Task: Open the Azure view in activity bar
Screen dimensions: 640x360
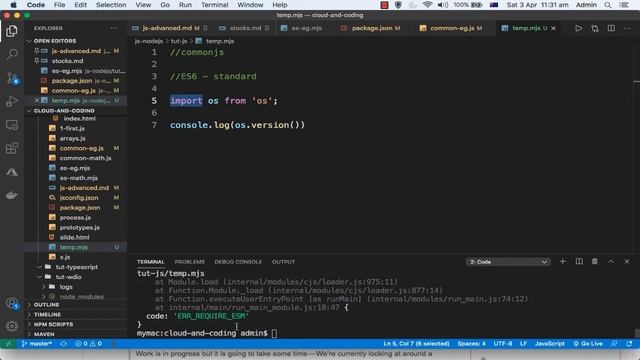Action: coord(12,172)
